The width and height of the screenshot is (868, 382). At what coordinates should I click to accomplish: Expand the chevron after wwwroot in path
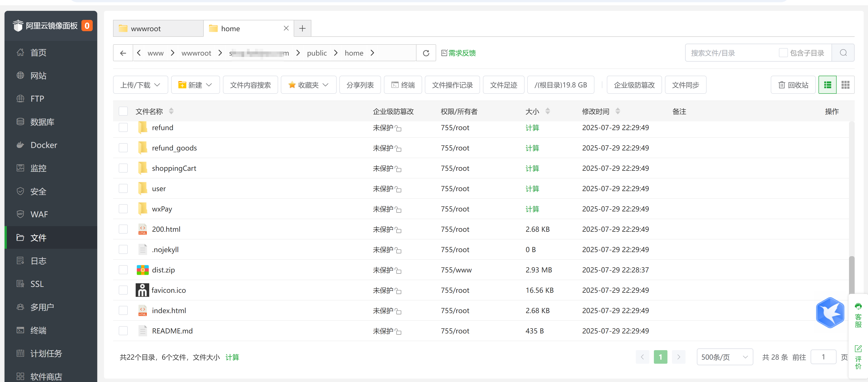click(220, 53)
